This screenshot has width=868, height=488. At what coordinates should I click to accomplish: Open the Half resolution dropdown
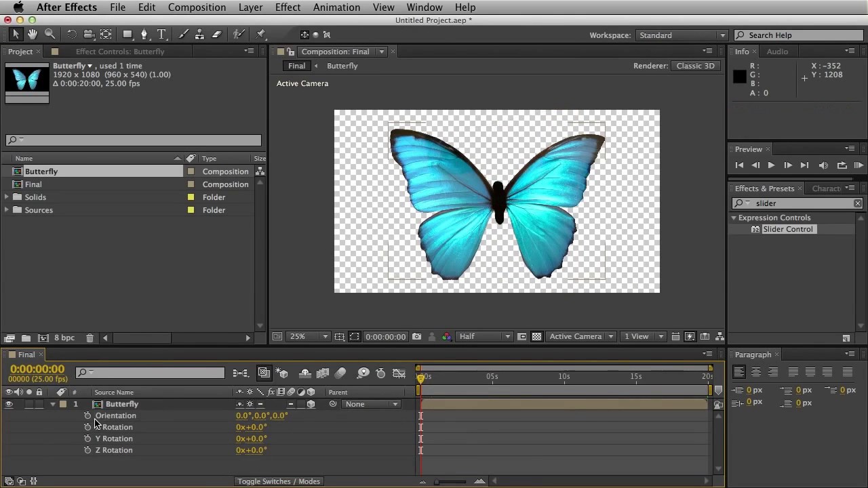(484, 336)
